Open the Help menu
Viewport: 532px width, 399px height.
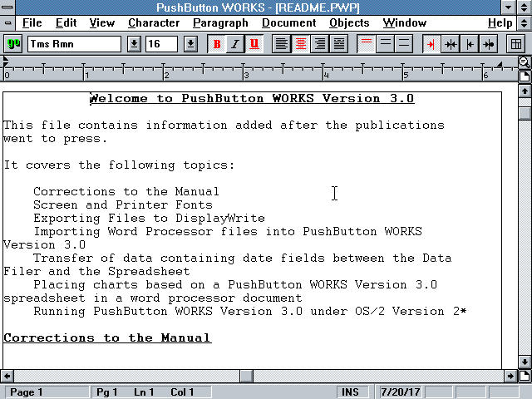(x=500, y=22)
